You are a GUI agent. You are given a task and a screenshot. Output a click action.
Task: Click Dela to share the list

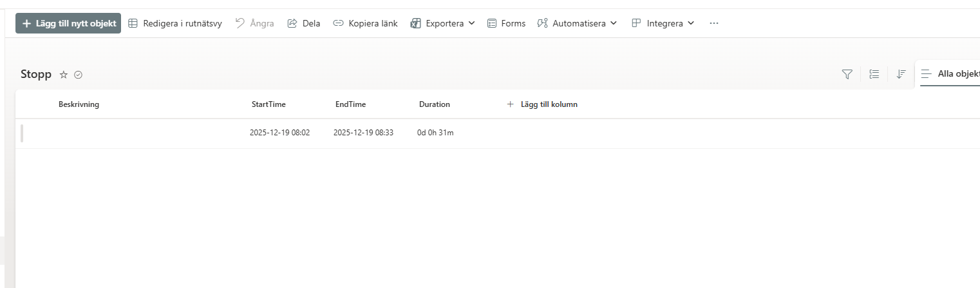(304, 23)
